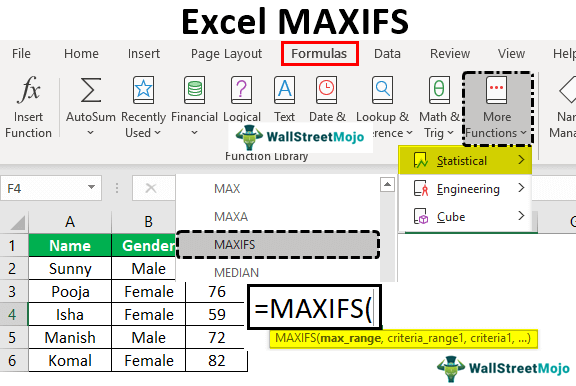Select row 5 header
The height and width of the screenshot is (386, 576).
13,338
